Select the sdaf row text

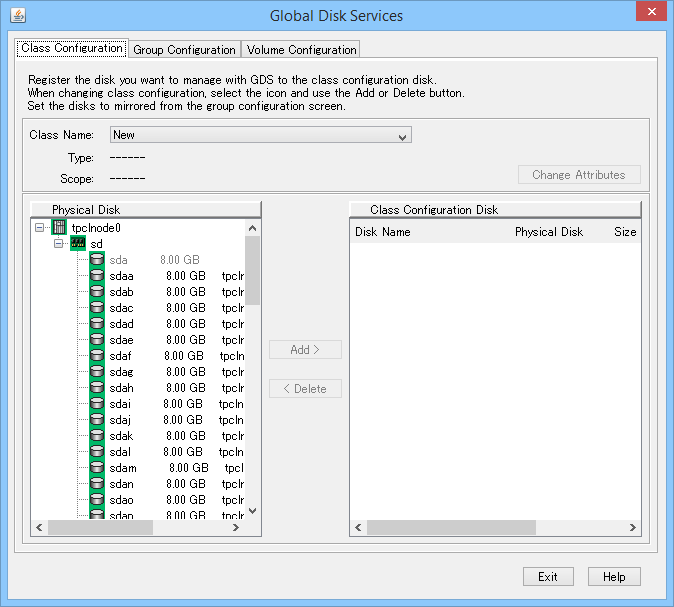click(x=177, y=356)
